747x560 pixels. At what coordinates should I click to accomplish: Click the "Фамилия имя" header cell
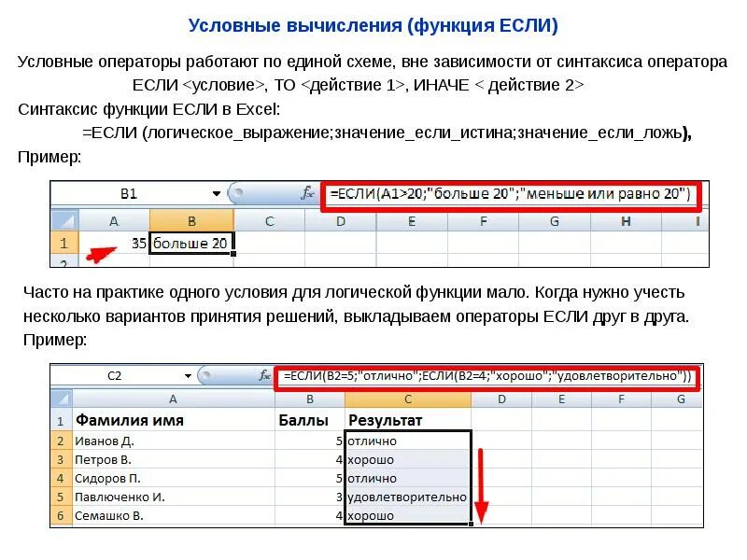(x=174, y=420)
